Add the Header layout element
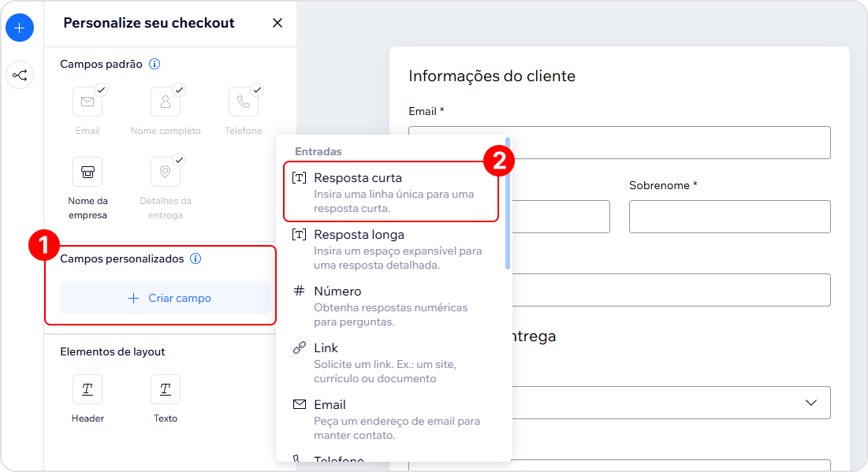868x472 pixels. click(x=88, y=389)
